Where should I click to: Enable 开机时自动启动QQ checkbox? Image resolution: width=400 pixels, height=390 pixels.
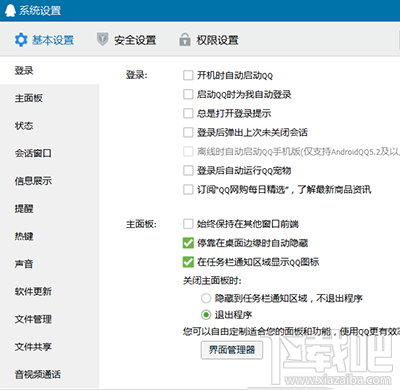pos(188,75)
